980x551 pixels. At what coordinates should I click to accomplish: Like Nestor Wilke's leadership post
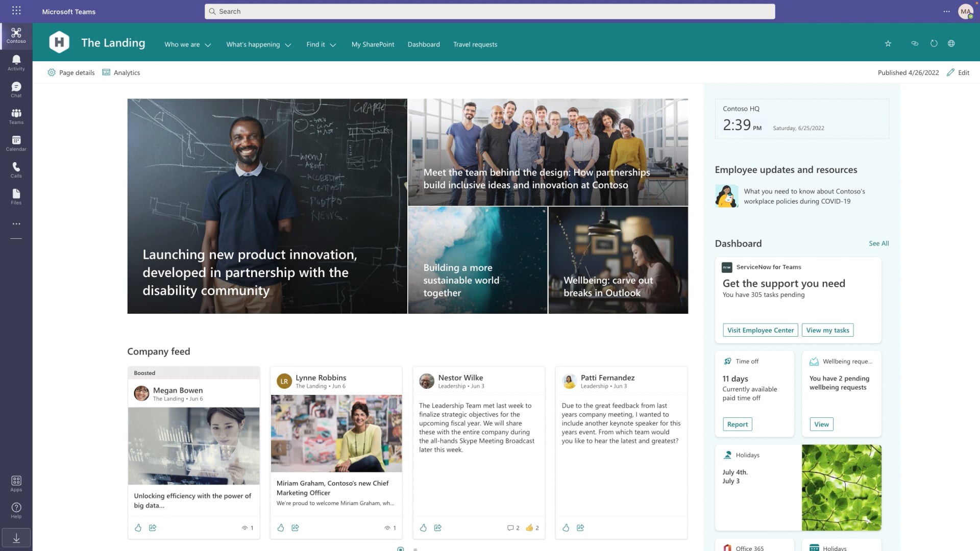(423, 528)
